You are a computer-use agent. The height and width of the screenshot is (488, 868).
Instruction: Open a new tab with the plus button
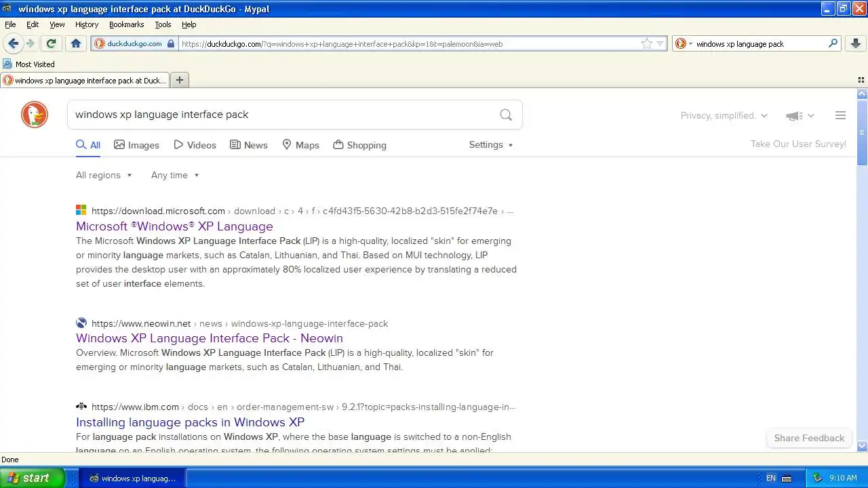pyautogui.click(x=180, y=80)
